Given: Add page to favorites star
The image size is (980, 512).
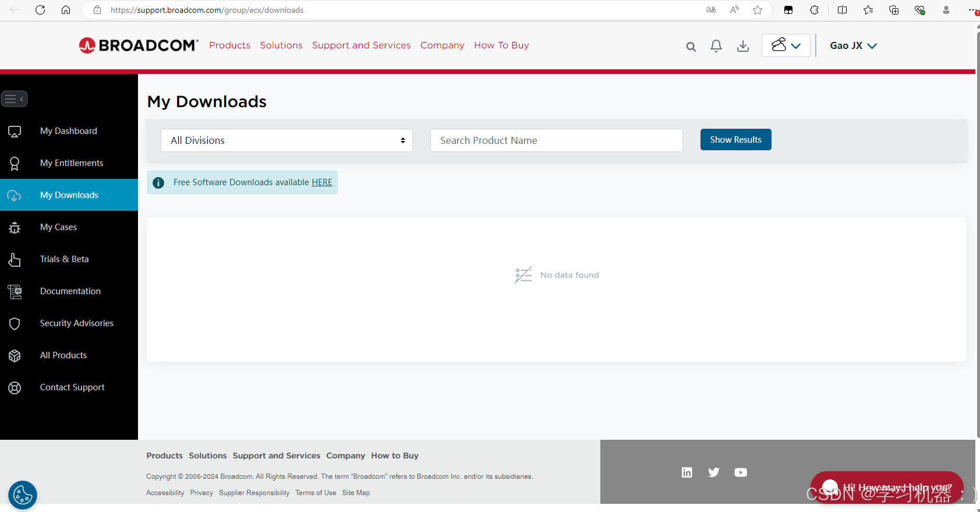Looking at the screenshot, I should 758,10.
